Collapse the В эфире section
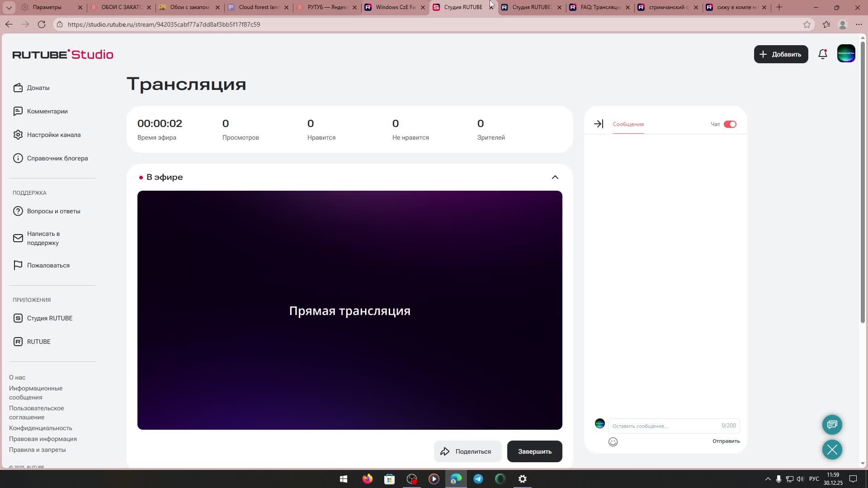Viewport: 868px width, 488px height. pyautogui.click(x=555, y=177)
